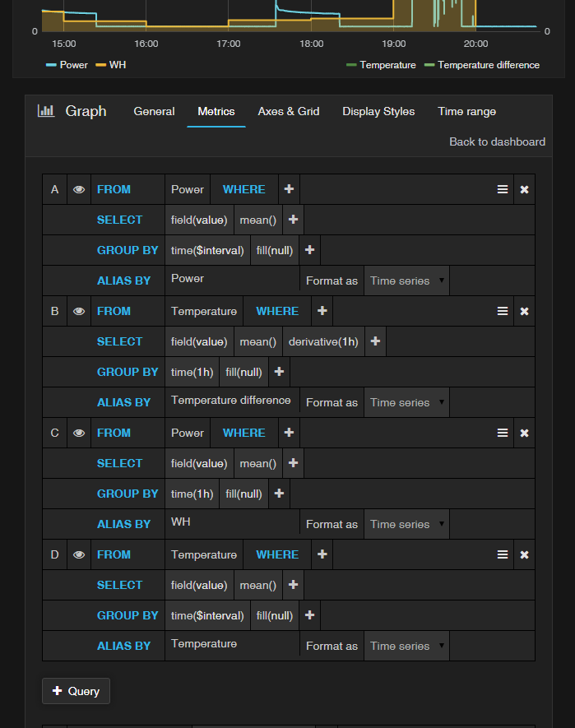Screen dimensions: 575x728
Task: Click the Temperature difference alias input field
Action: pyautogui.click(x=231, y=401)
